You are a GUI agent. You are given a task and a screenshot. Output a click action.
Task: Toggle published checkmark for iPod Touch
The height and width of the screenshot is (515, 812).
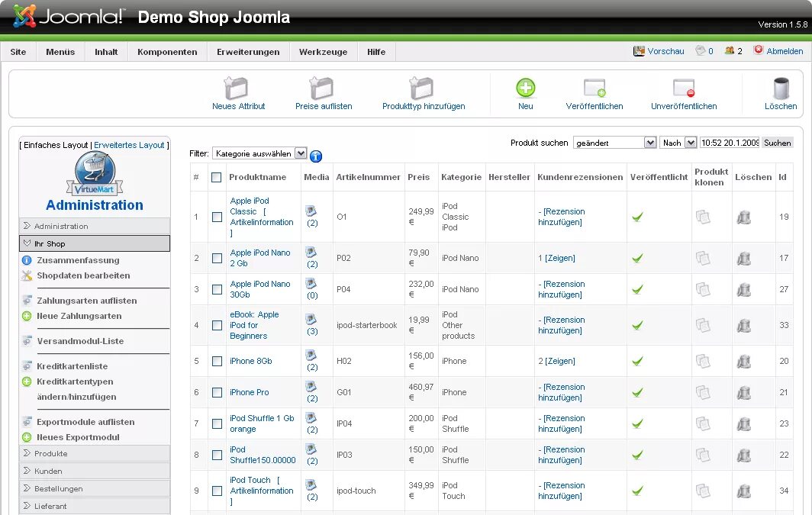(x=637, y=490)
